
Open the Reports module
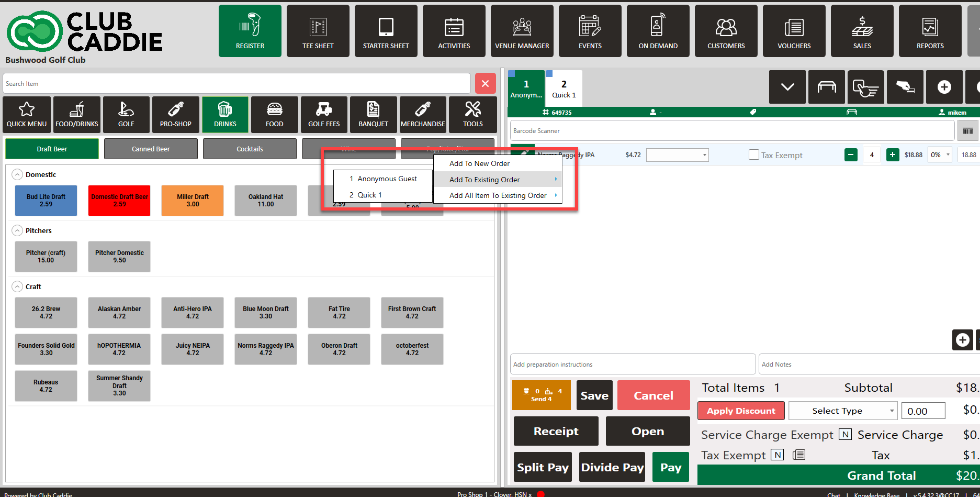(930, 31)
